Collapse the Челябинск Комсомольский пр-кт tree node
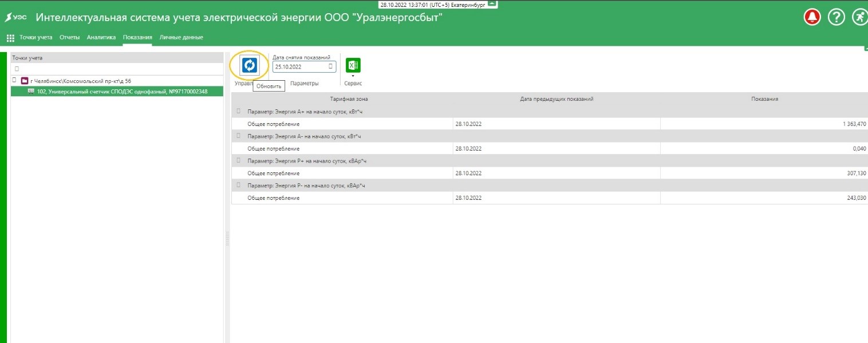 click(14, 80)
